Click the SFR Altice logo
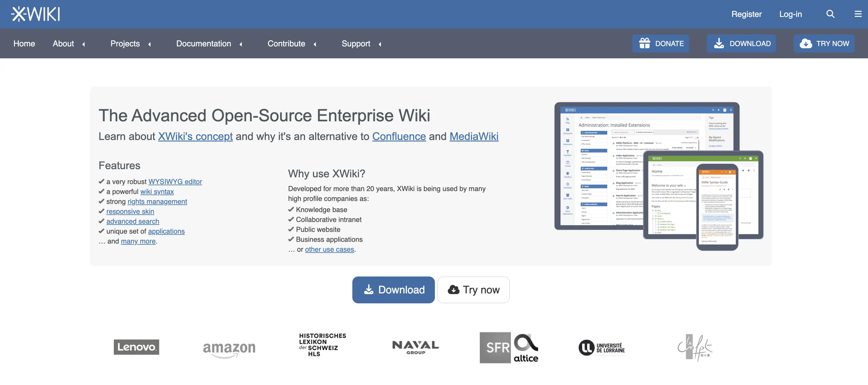868x385 pixels. click(509, 348)
